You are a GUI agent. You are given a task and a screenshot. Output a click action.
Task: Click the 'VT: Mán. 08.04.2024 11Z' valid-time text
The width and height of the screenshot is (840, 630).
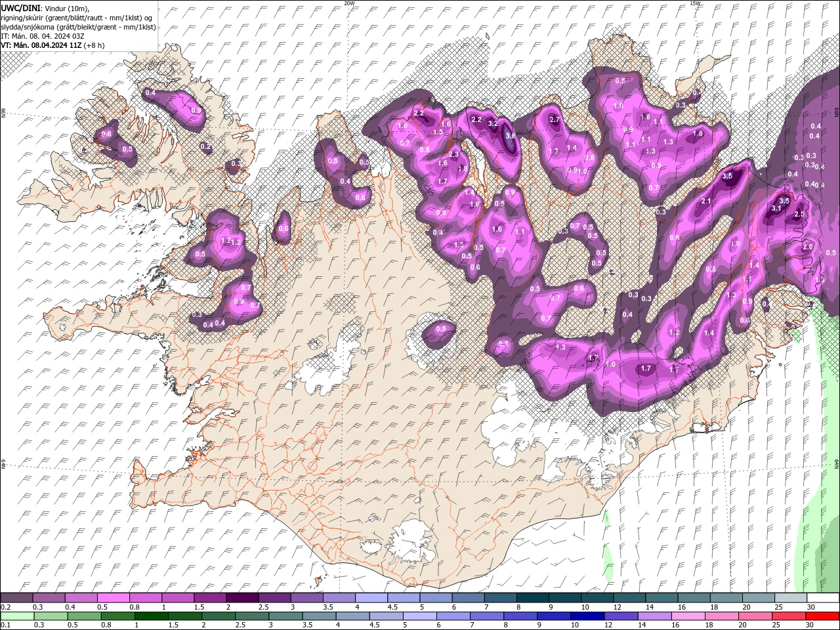tap(41, 45)
